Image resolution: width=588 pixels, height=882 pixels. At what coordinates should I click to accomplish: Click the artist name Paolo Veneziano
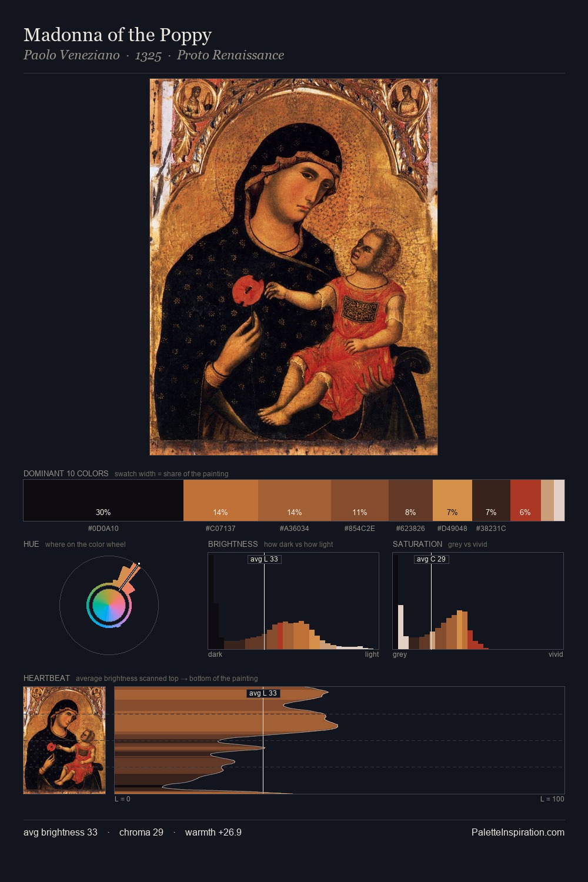[x=71, y=55]
